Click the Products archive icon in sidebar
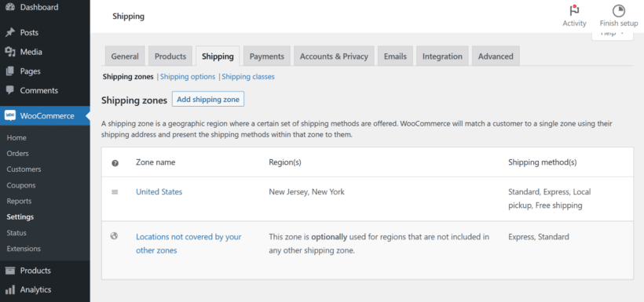The width and height of the screenshot is (644, 302). (x=10, y=271)
